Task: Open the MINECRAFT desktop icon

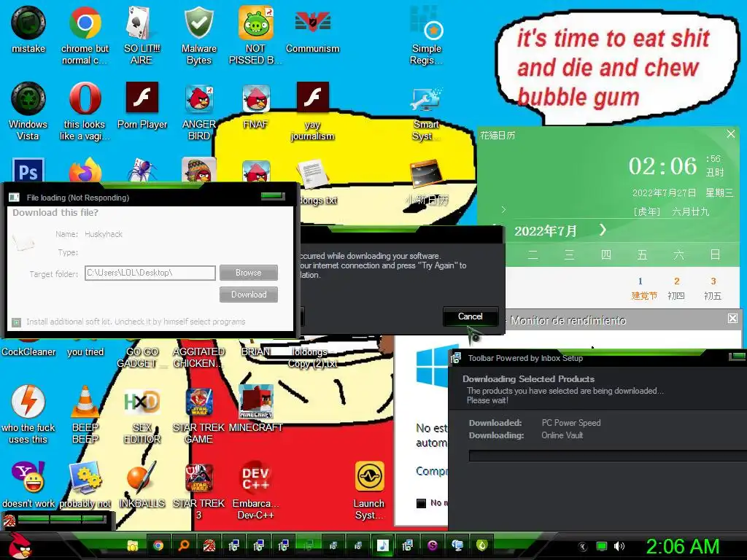Action: click(256, 408)
